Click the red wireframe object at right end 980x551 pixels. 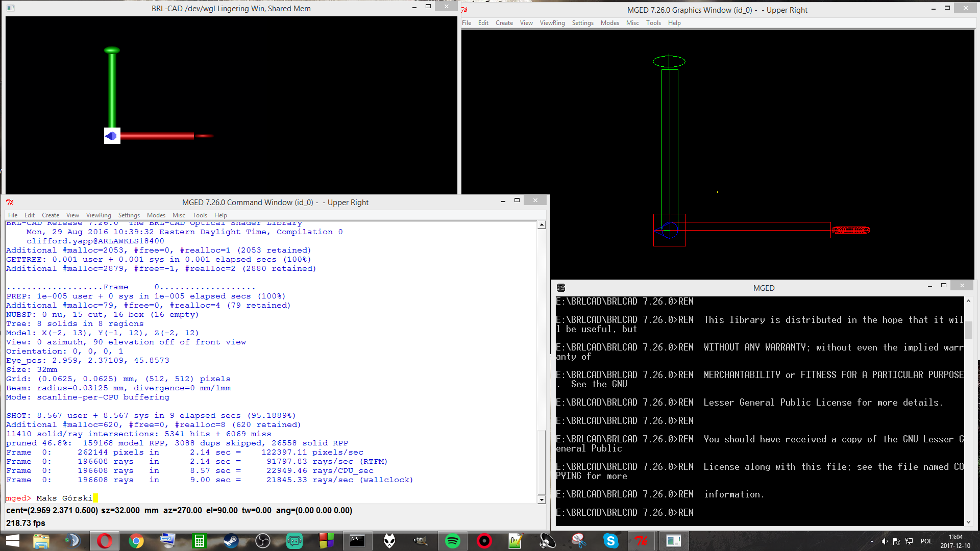click(x=851, y=230)
